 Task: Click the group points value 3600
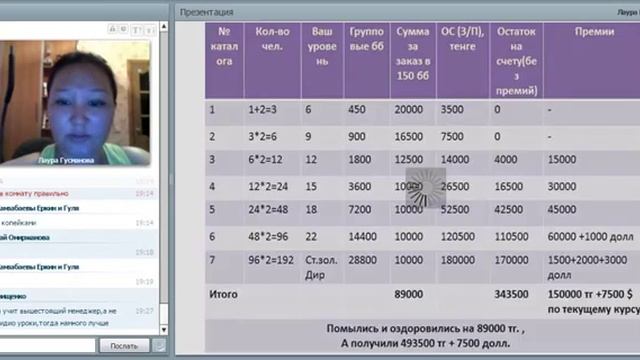pyautogui.click(x=360, y=187)
